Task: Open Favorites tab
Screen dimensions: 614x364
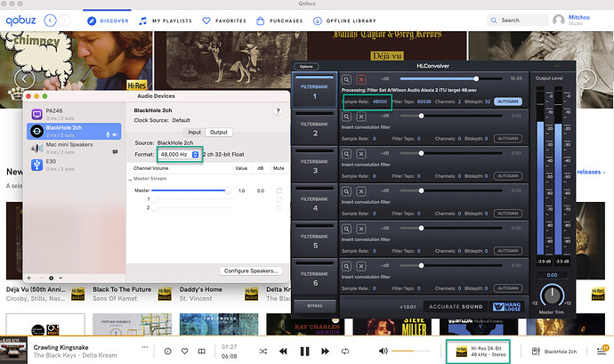Action: [x=224, y=20]
